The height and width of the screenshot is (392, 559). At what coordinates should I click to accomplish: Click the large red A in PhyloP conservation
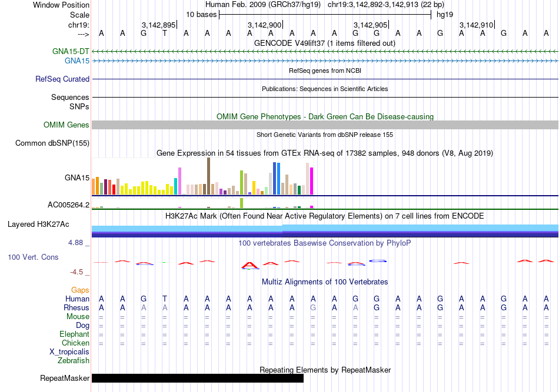point(249,265)
